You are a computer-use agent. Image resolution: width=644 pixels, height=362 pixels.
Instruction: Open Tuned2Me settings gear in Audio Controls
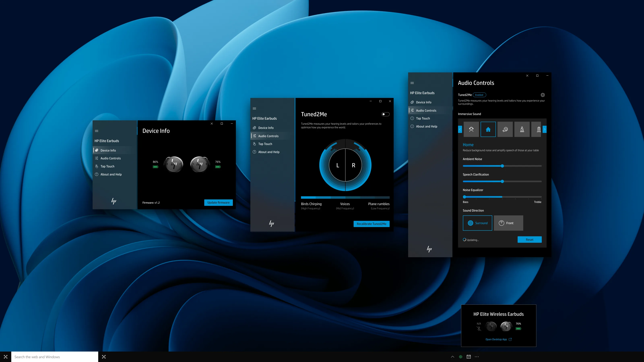click(x=543, y=95)
